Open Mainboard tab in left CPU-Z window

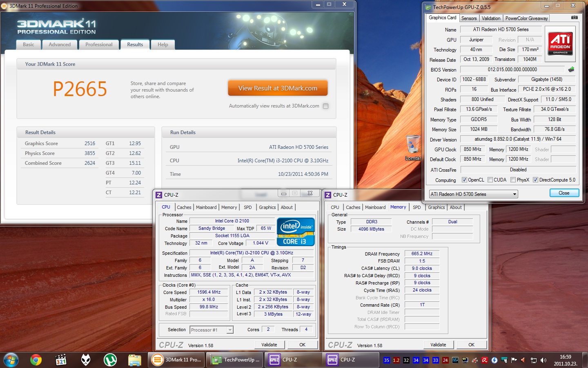click(x=206, y=207)
